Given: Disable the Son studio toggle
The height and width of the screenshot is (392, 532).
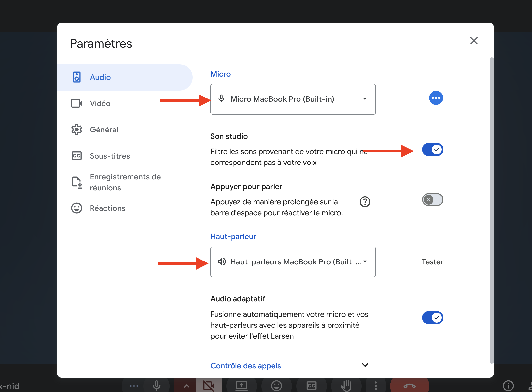Looking at the screenshot, I should point(432,150).
